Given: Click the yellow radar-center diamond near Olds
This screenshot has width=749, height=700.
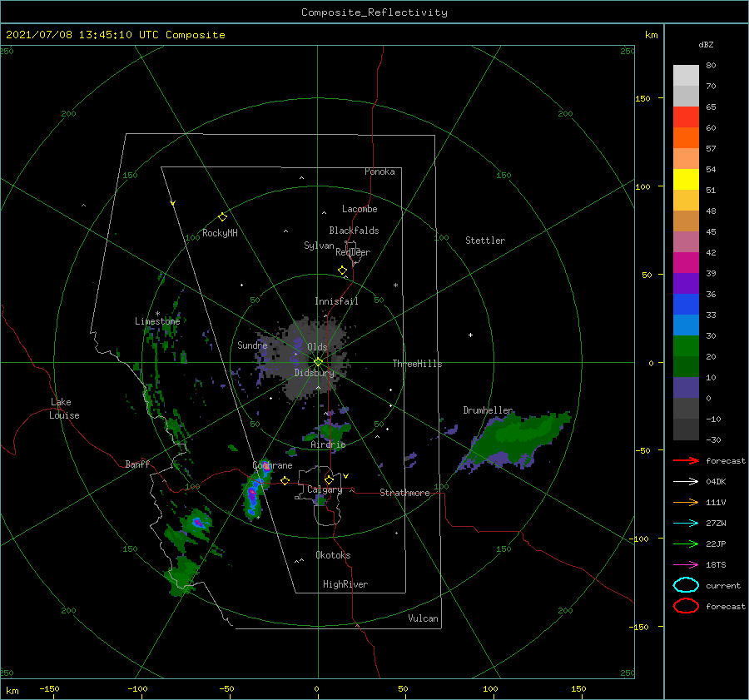Looking at the screenshot, I should (x=318, y=362).
